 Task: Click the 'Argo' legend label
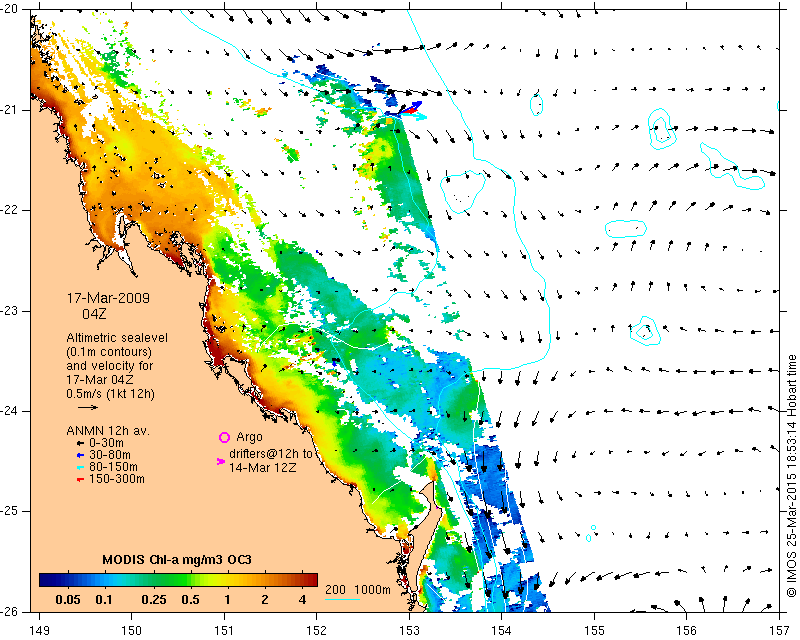[249, 437]
